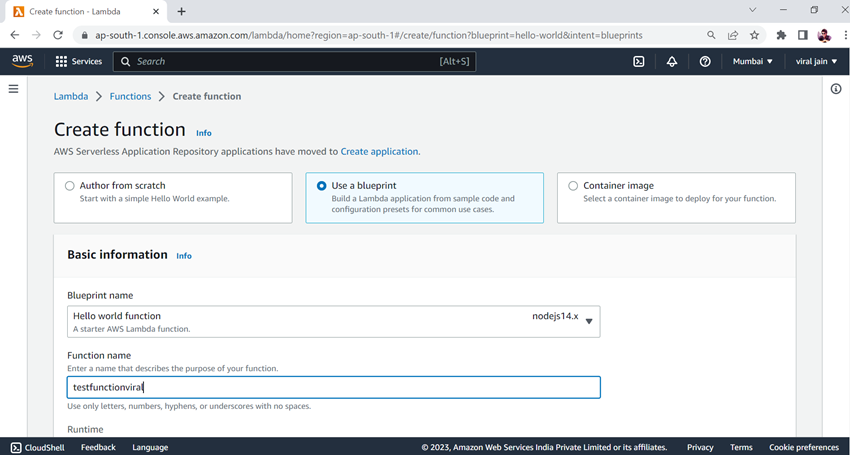Go back in browser history
850x455 pixels.
[x=15, y=35]
